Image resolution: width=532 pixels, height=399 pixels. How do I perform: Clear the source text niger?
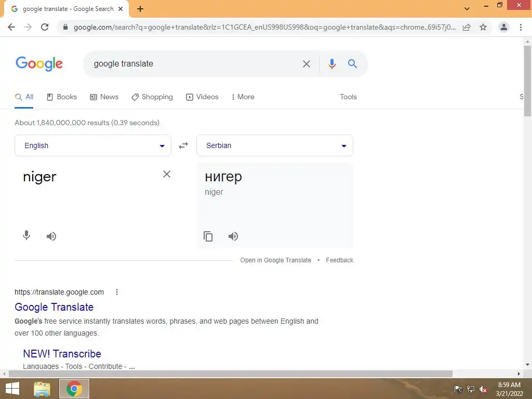pyautogui.click(x=167, y=174)
